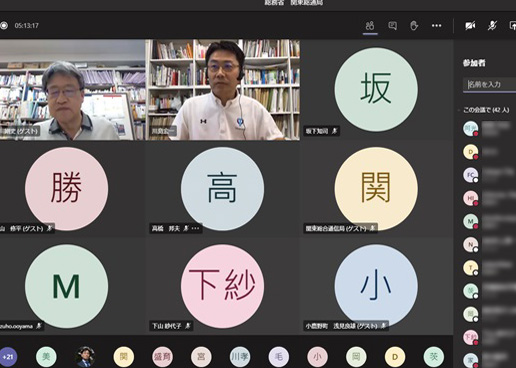Select the large yellow 関 avatar tile
Screen dimensions: 516x368
point(376,189)
